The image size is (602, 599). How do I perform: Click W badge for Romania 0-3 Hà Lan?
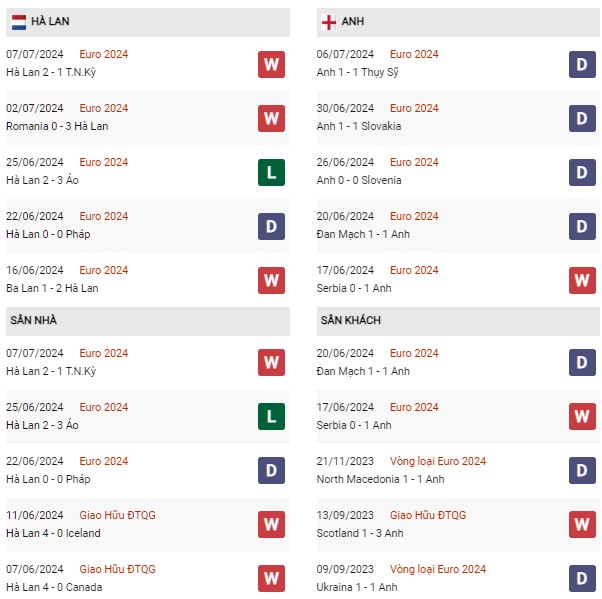(271, 118)
